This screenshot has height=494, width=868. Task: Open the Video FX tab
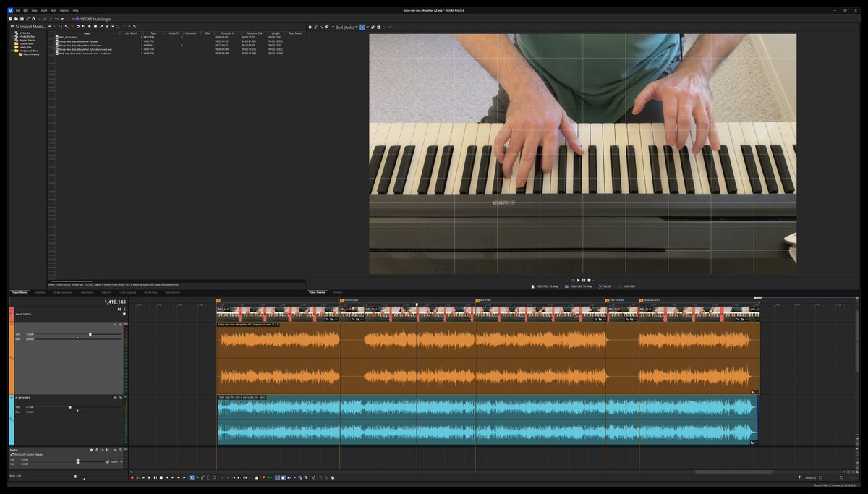click(106, 292)
